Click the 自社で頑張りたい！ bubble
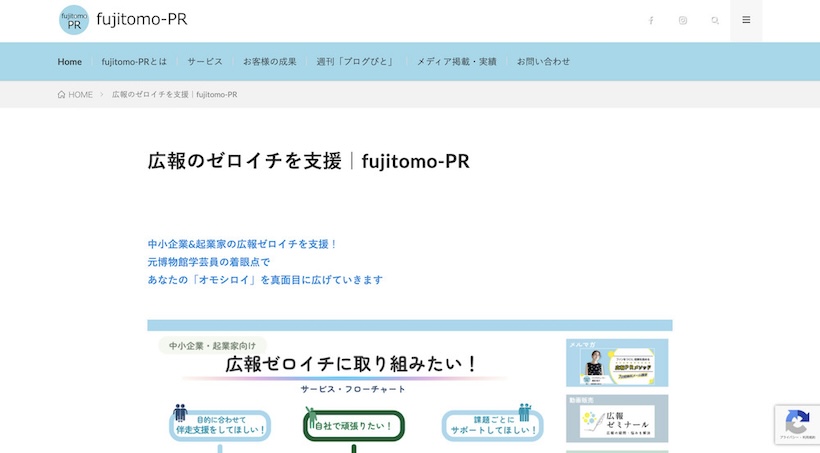 (x=354, y=426)
